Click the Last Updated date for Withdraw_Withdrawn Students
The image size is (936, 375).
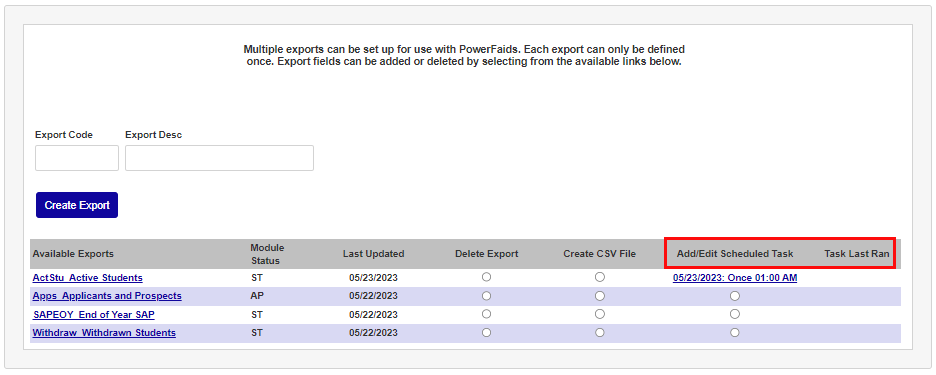coord(374,333)
